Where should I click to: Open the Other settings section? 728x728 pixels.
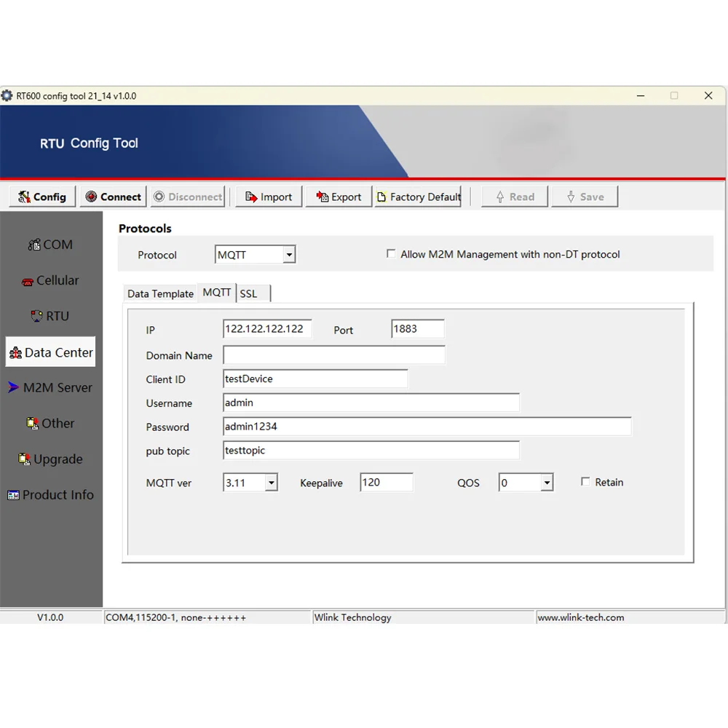coord(50,423)
